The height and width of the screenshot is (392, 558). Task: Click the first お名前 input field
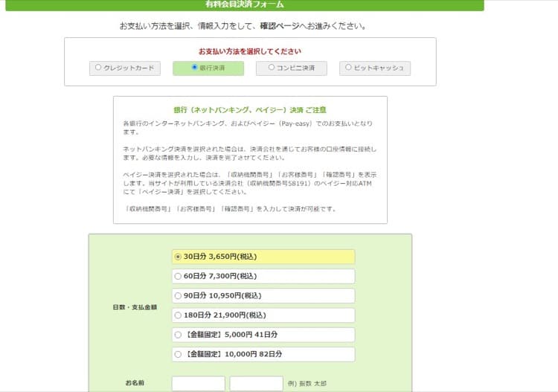click(x=198, y=383)
